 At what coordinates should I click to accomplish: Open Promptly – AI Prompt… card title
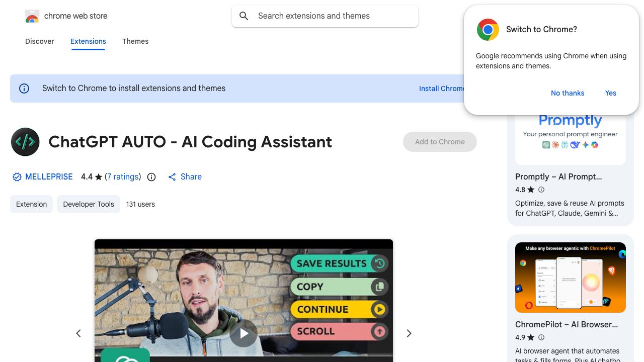[x=558, y=176]
